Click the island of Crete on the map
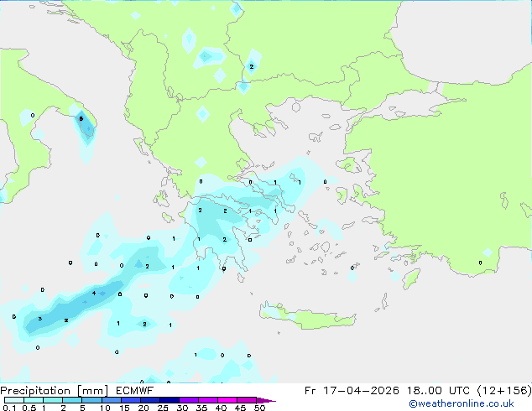This screenshot has height=411, width=532. [307, 316]
